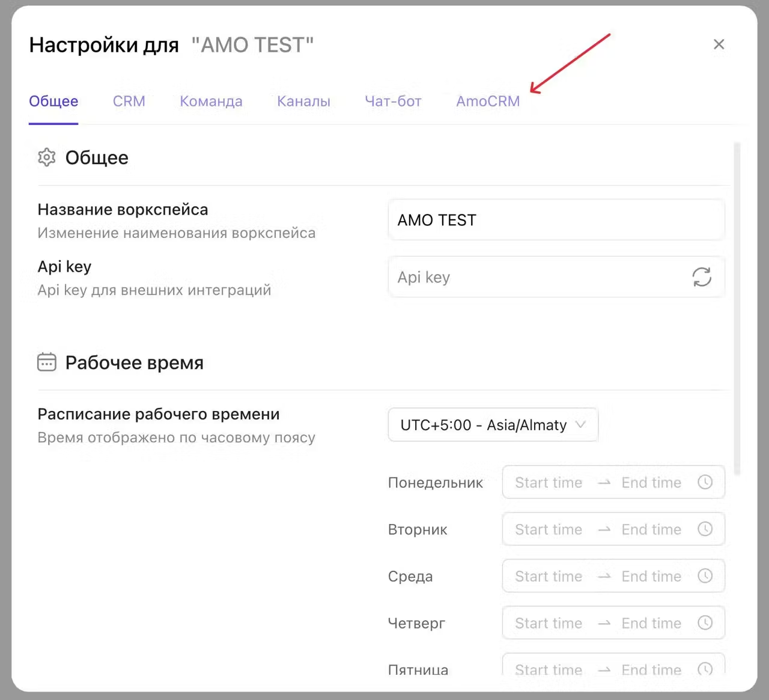Screen dimensions: 769x700
Task: Expand timezone list via chevron arrow
Action: point(580,425)
